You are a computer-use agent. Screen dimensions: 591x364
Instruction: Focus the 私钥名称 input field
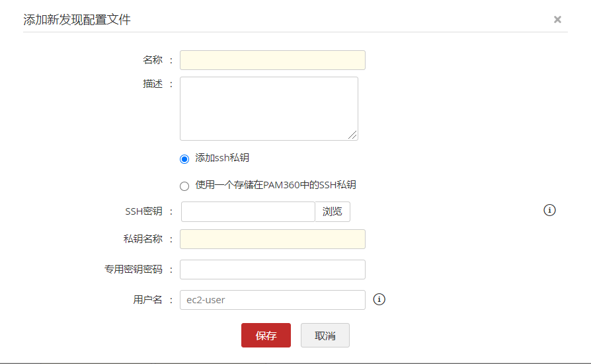tap(272, 239)
